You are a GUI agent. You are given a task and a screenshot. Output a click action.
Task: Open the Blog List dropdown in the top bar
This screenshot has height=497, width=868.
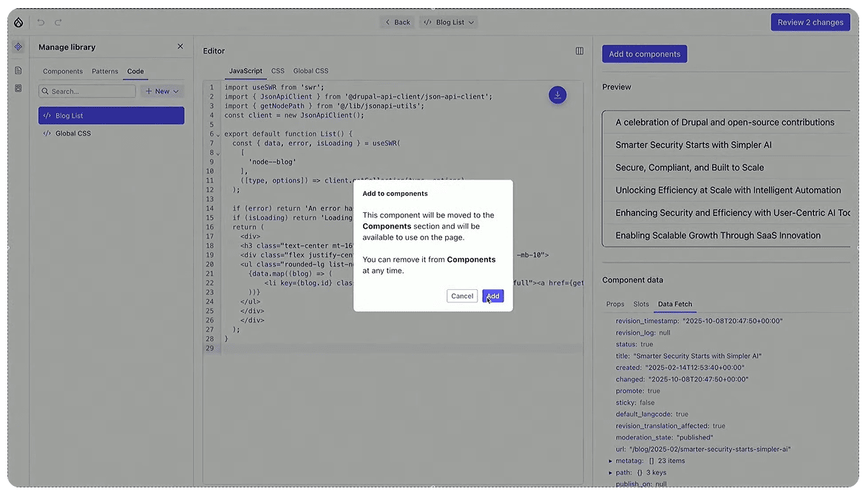click(448, 22)
